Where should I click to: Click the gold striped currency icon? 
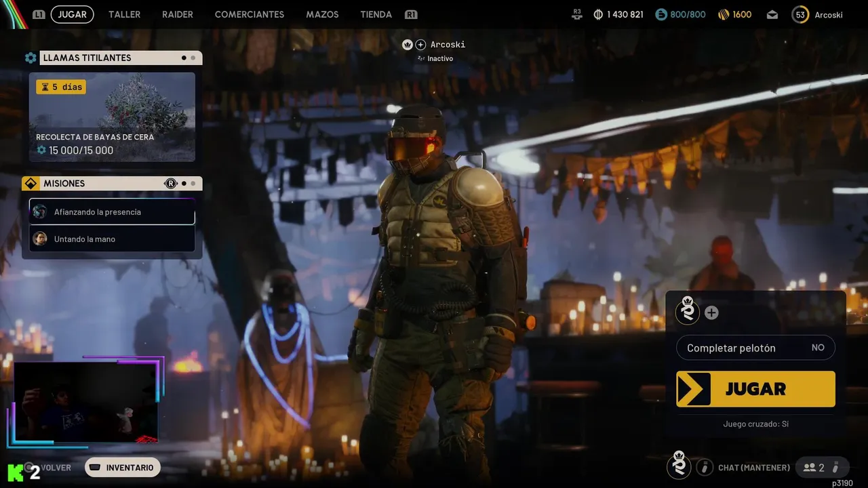pos(724,14)
